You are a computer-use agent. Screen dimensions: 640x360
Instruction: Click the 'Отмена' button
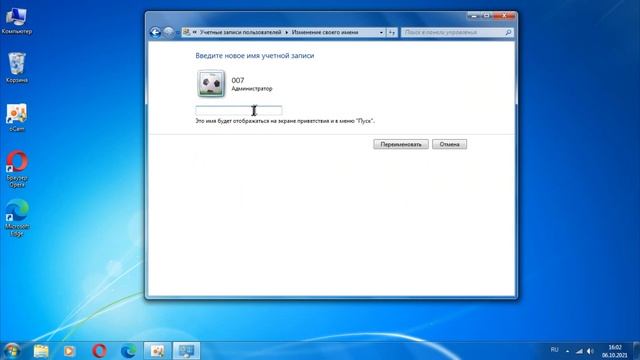coord(449,144)
